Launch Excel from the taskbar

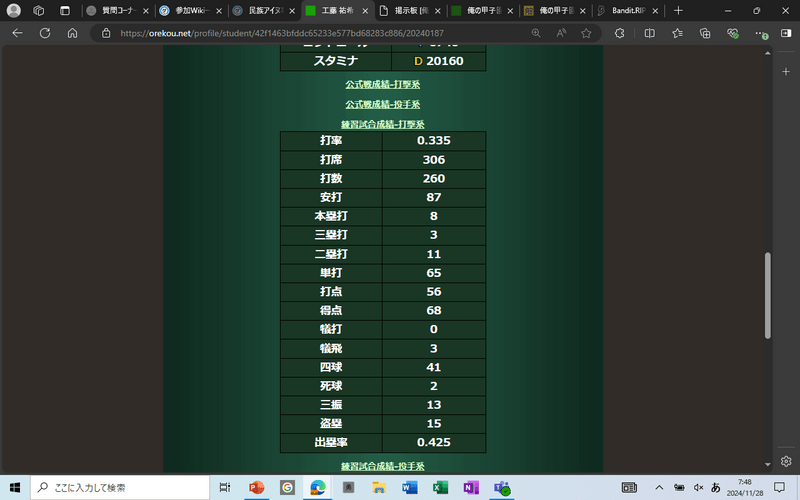click(x=439, y=487)
